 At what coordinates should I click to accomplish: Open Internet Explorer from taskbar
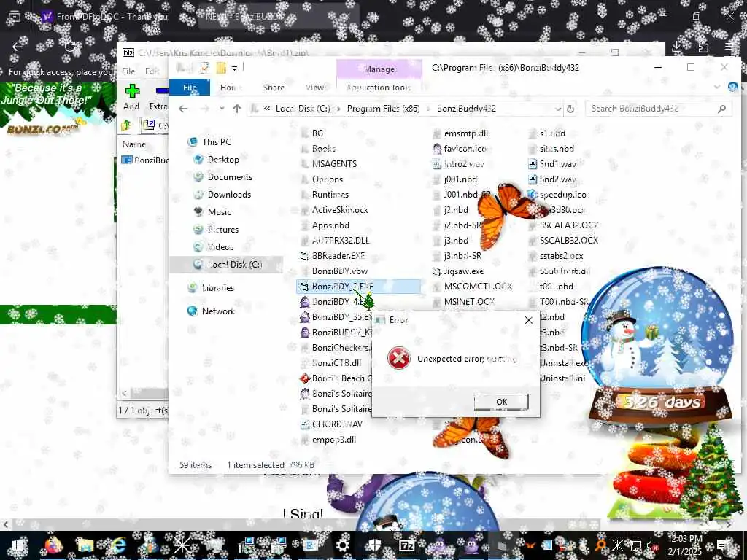tap(117, 545)
